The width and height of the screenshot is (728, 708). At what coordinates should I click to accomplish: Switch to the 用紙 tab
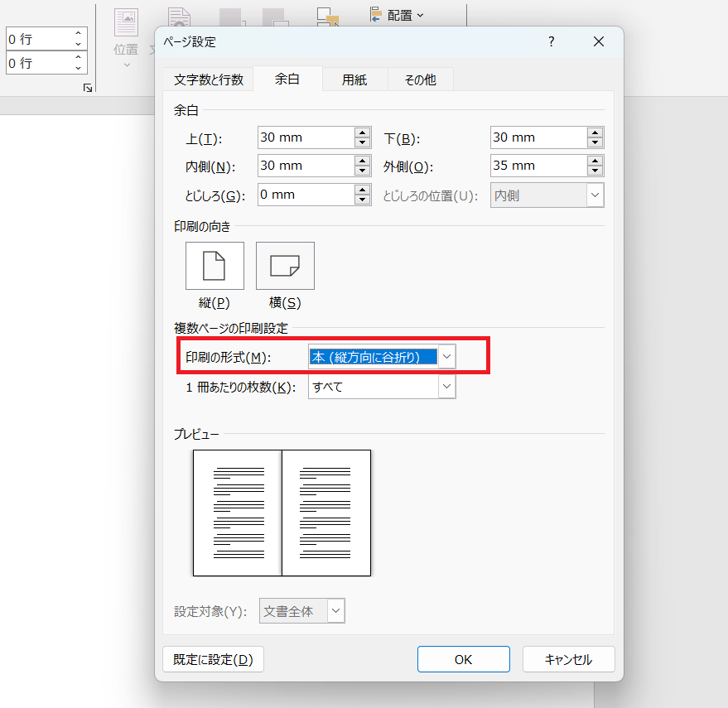point(354,79)
